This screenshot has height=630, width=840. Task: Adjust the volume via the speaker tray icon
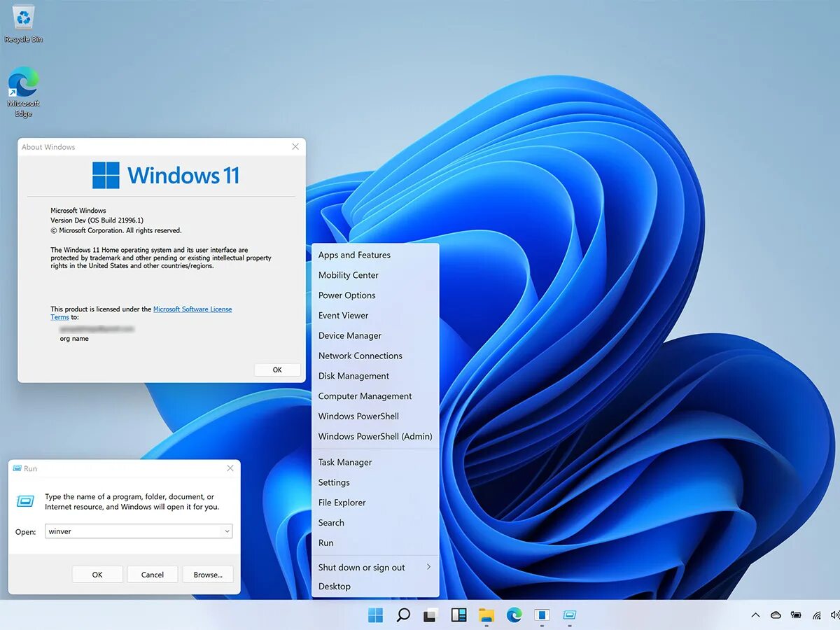836,615
